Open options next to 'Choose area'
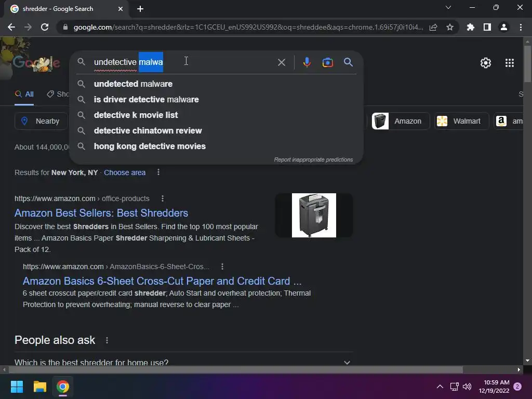 (158, 172)
